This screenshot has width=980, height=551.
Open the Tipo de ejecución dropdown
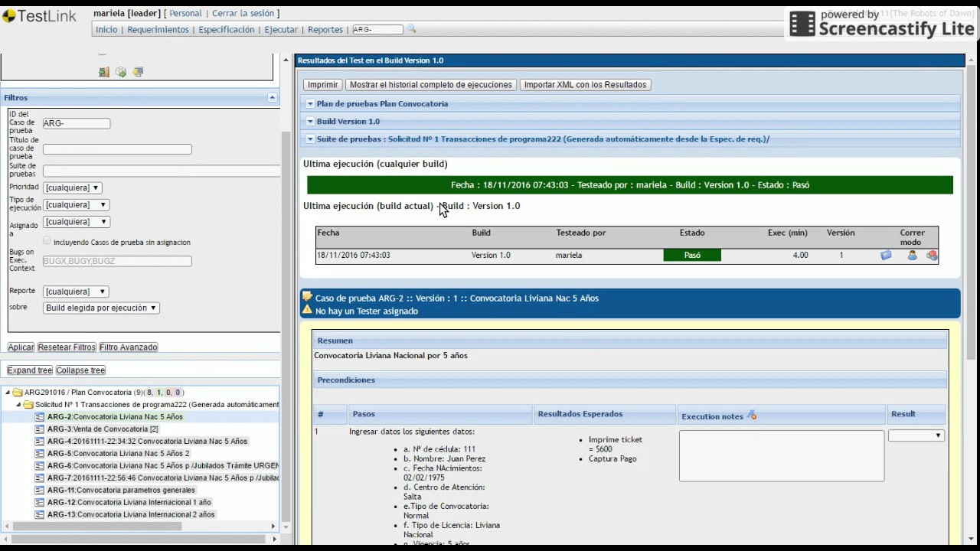(x=77, y=205)
